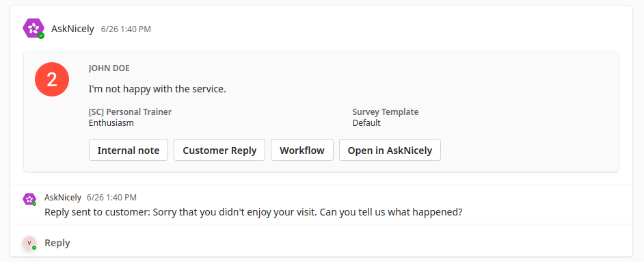The width and height of the screenshot is (644, 262).
Task: Open the Customer Reply action
Action: pyautogui.click(x=219, y=150)
